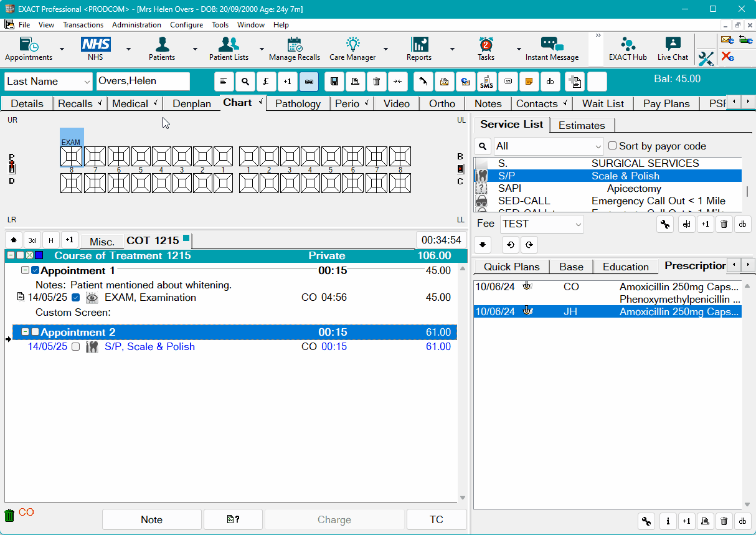Click the wrench icon beside the Fee dropdown
The height and width of the screenshot is (535, 756).
pos(666,224)
